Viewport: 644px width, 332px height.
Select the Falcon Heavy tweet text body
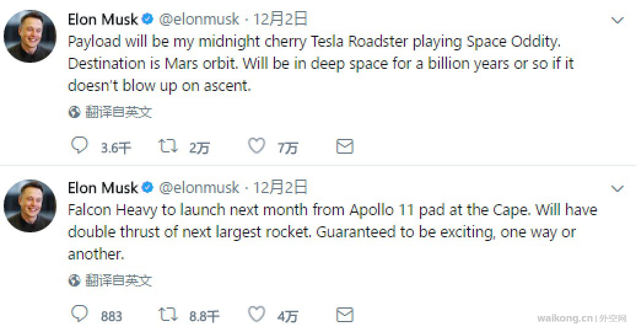[x=332, y=232]
